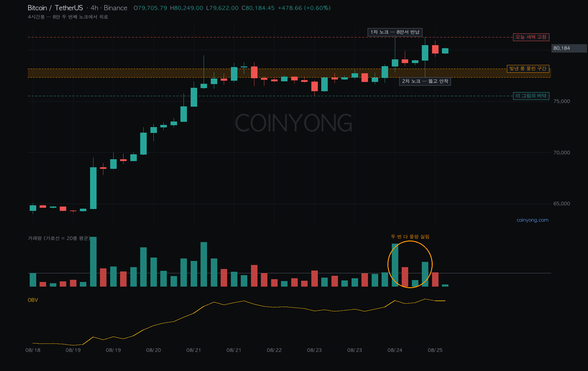Click the red 오늘 새벽 고점 line label
The height and width of the screenshot is (371, 588).
531,37
